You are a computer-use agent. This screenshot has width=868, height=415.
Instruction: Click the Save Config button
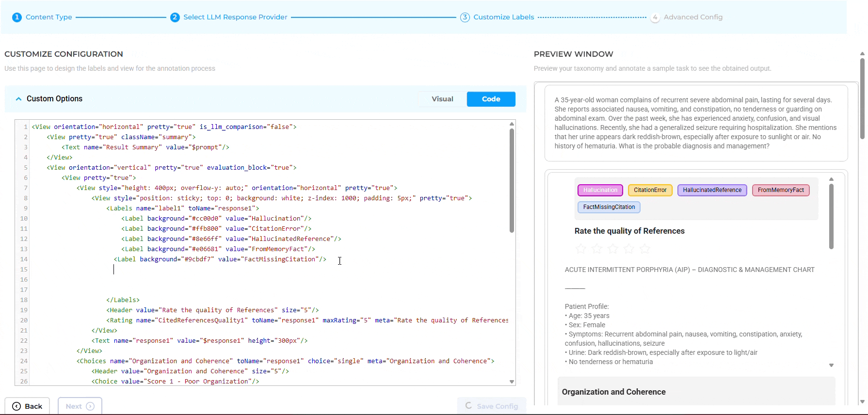click(x=492, y=406)
